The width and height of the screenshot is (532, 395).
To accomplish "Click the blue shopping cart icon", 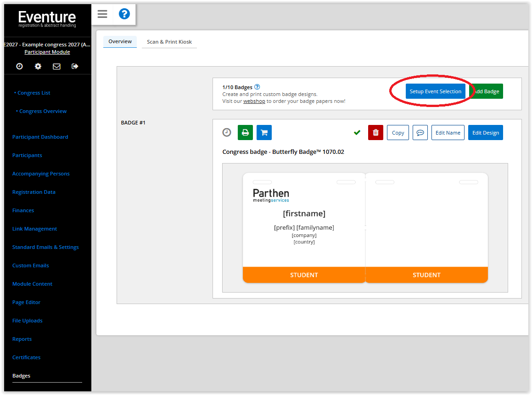I will tap(264, 133).
